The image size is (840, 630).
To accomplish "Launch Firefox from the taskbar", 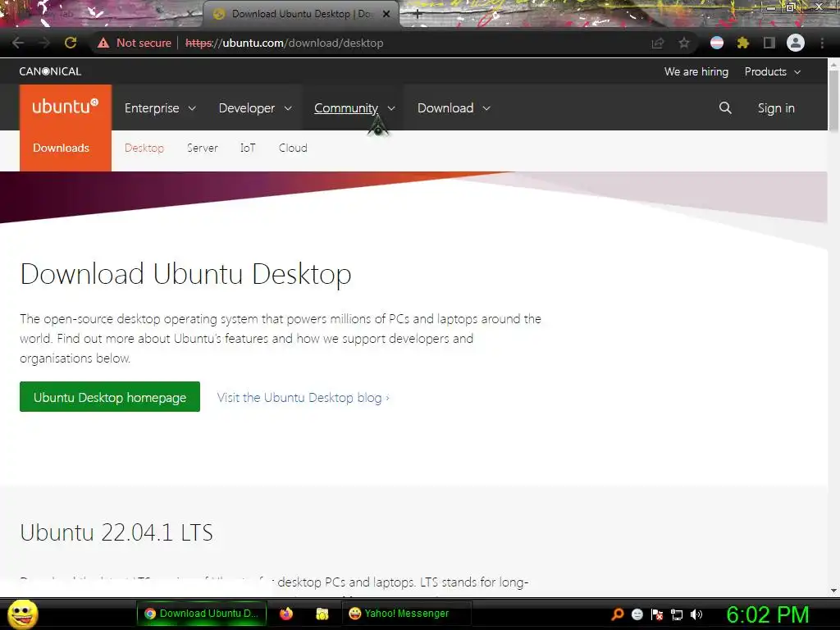I will point(286,614).
